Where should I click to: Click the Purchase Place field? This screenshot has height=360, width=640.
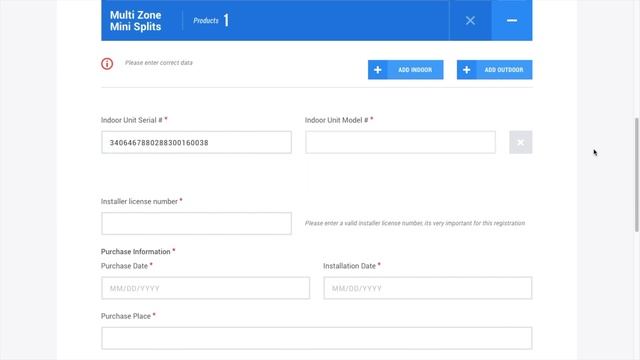[x=317, y=338]
